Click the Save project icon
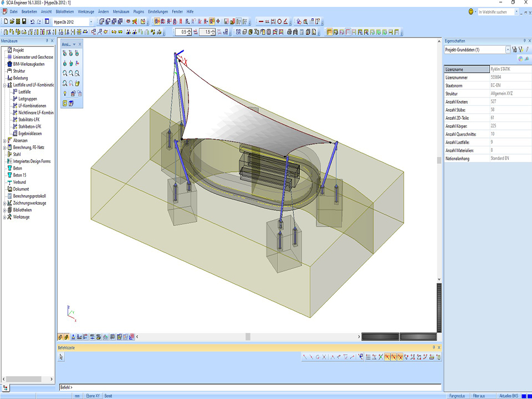Viewport: 532px width, 399px height. tap(24, 21)
